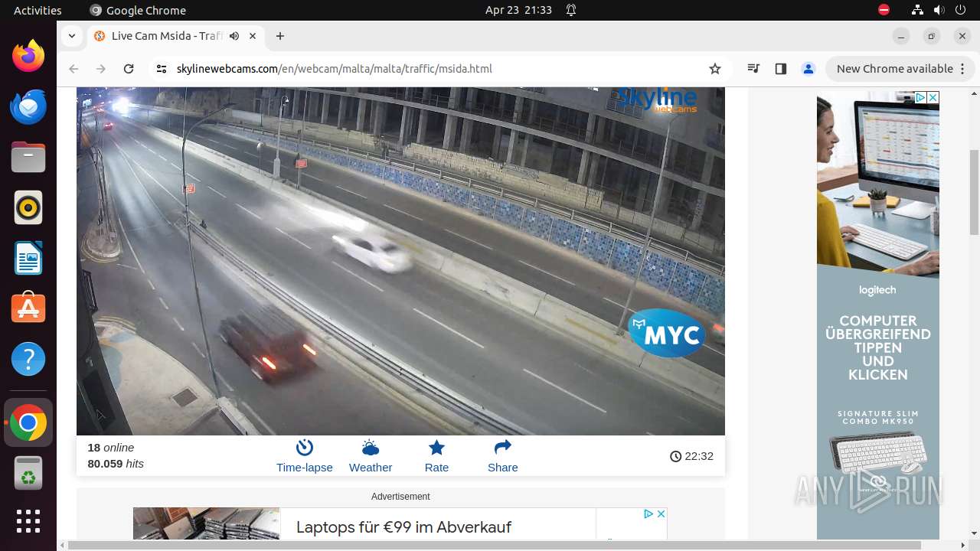This screenshot has width=980, height=551.
Task: Open the Google Chrome app menu
Action: click(x=138, y=10)
